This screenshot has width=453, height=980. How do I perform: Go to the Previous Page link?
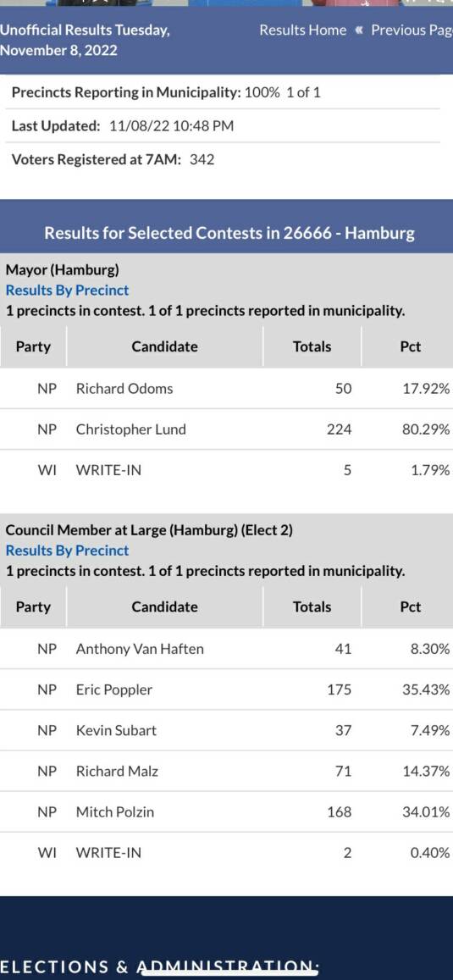click(412, 30)
